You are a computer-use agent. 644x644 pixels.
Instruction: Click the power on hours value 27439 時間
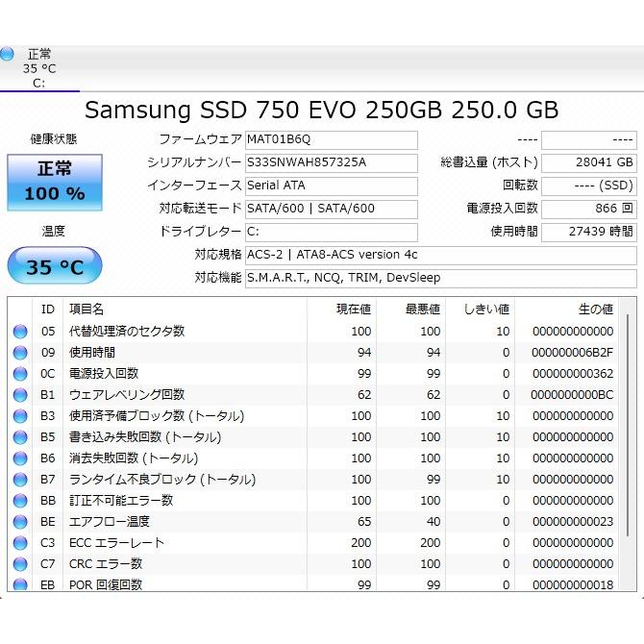589,232
